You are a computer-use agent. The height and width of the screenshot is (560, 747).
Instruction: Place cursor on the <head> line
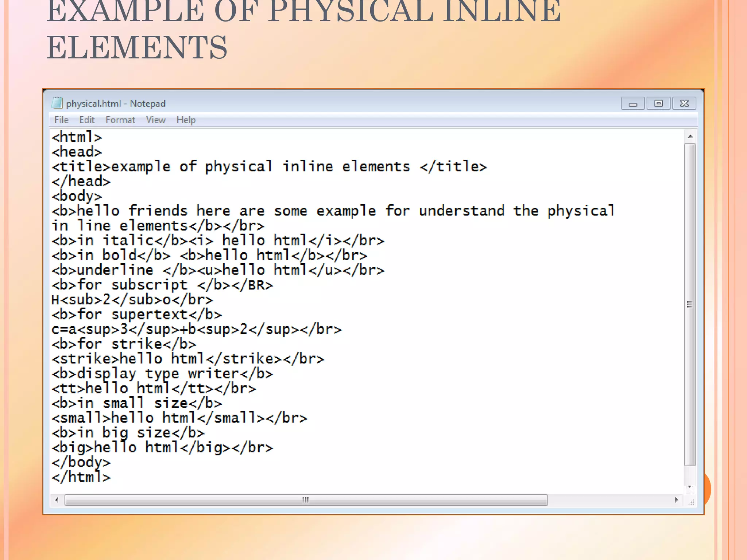tap(77, 152)
